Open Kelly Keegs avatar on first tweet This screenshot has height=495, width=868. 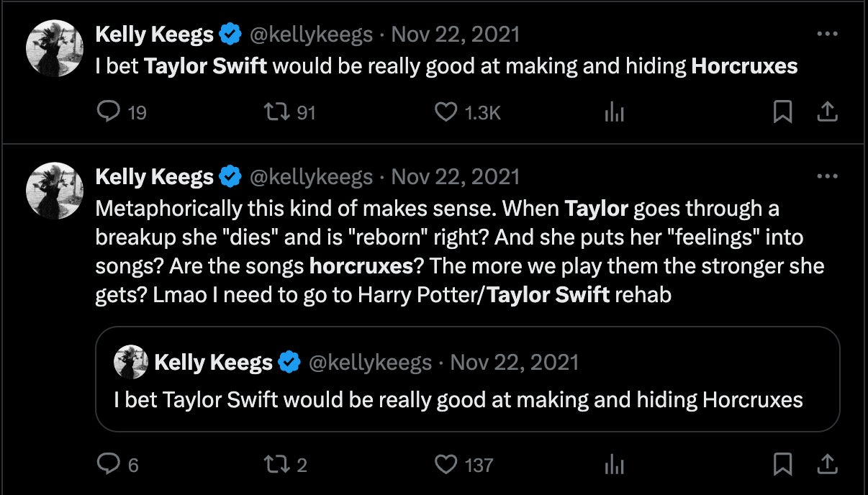(55, 47)
